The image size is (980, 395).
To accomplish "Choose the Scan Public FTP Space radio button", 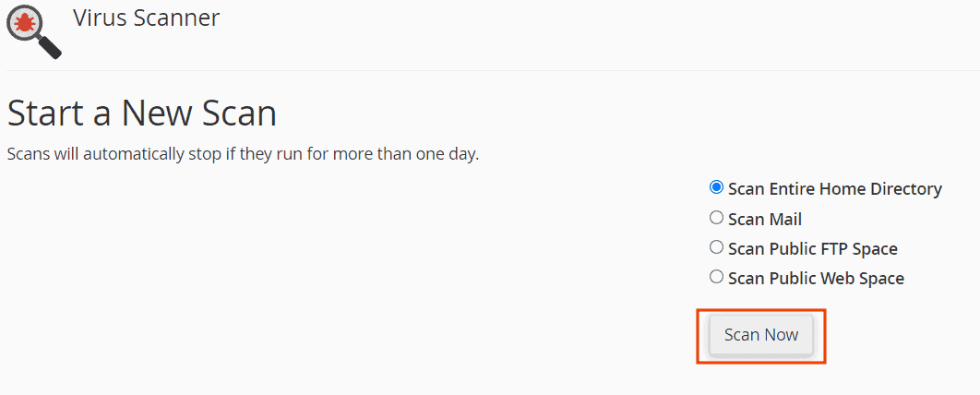I will point(716,247).
